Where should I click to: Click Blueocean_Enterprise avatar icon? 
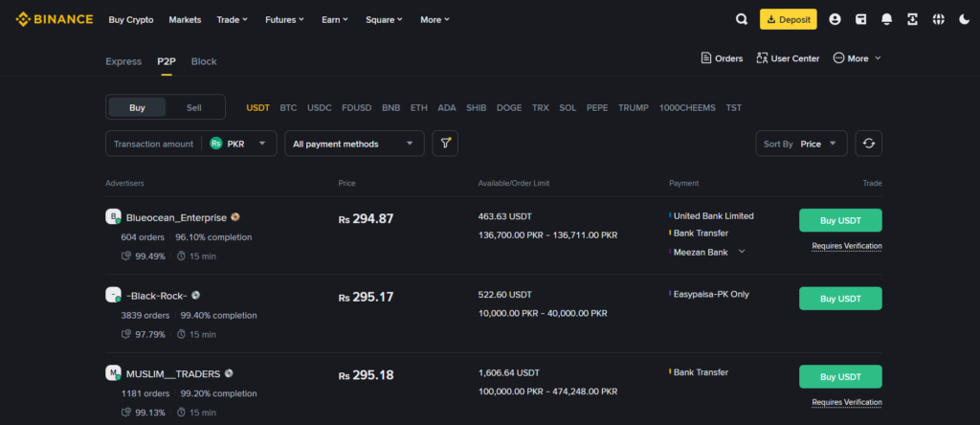(113, 217)
